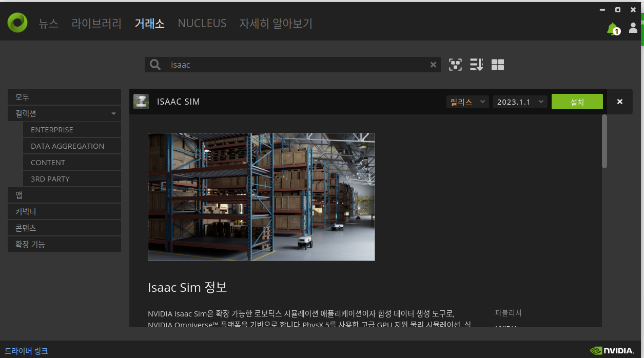
Task: Select the 모두 category
Action: 65,97
